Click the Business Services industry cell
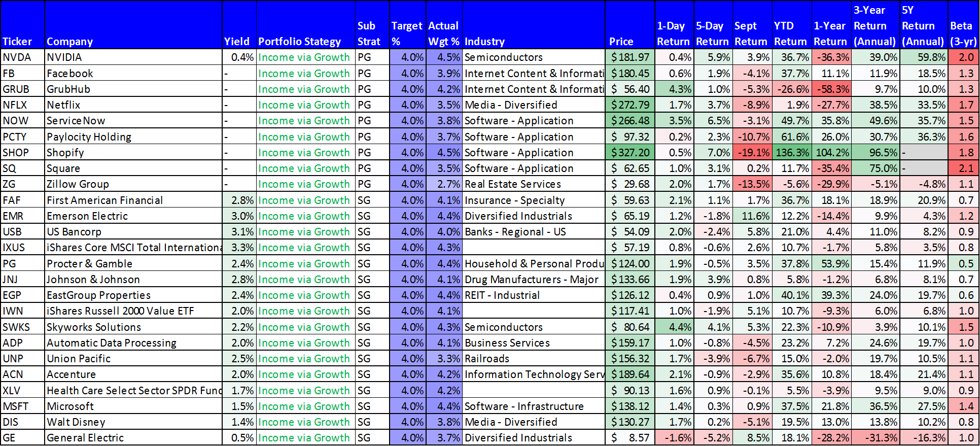The image size is (980, 446). (x=534, y=343)
